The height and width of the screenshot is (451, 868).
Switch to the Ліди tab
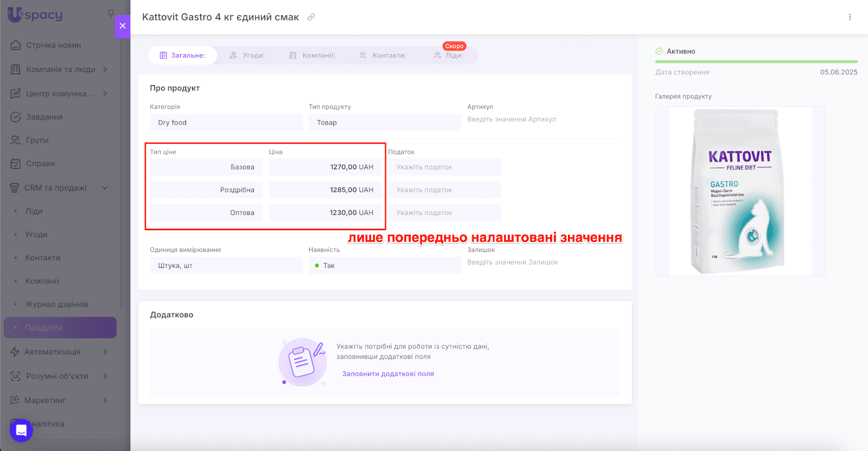pyautogui.click(x=449, y=55)
